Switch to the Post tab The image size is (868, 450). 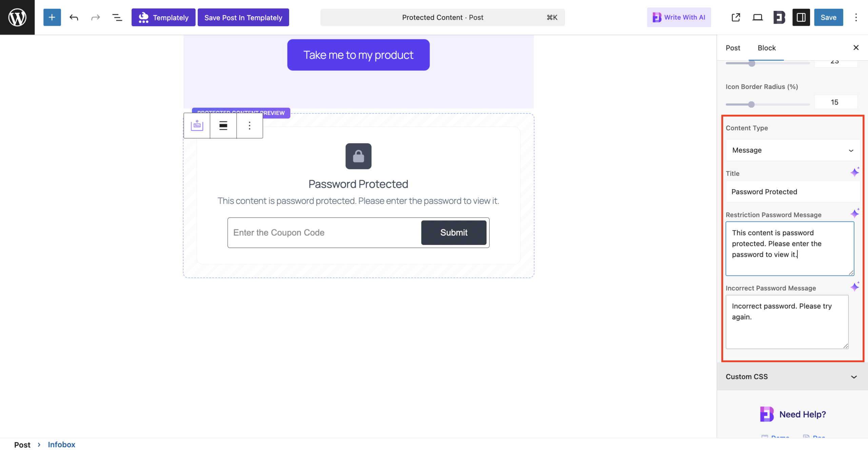click(x=733, y=48)
